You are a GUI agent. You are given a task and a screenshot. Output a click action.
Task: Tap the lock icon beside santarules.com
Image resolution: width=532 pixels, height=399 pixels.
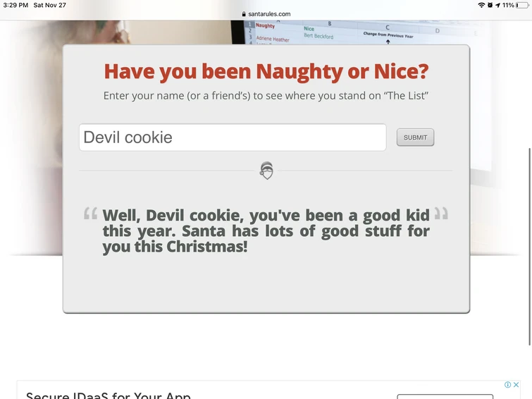click(244, 14)
